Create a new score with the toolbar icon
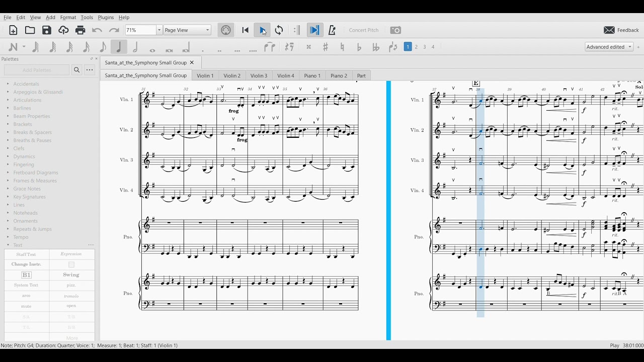Screen dimensions: 644x362 (13, 30)
